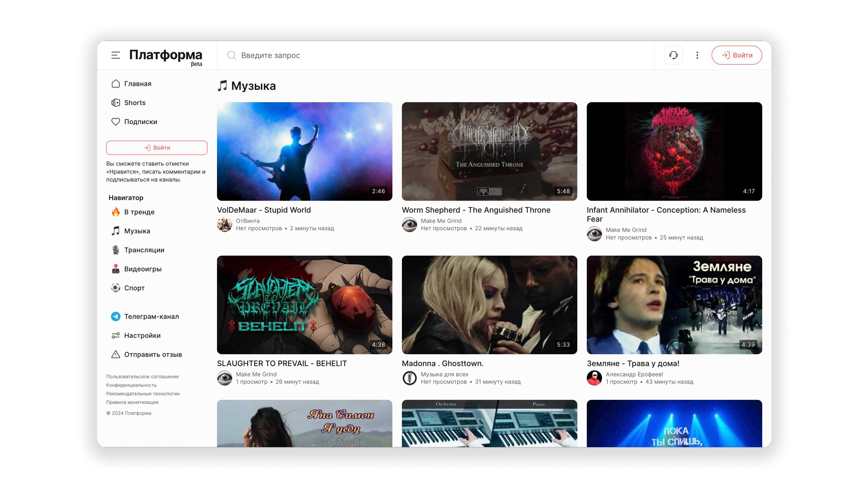Click the Войти button in sidebar
This screenshot has width=868, height=488.
157,148
